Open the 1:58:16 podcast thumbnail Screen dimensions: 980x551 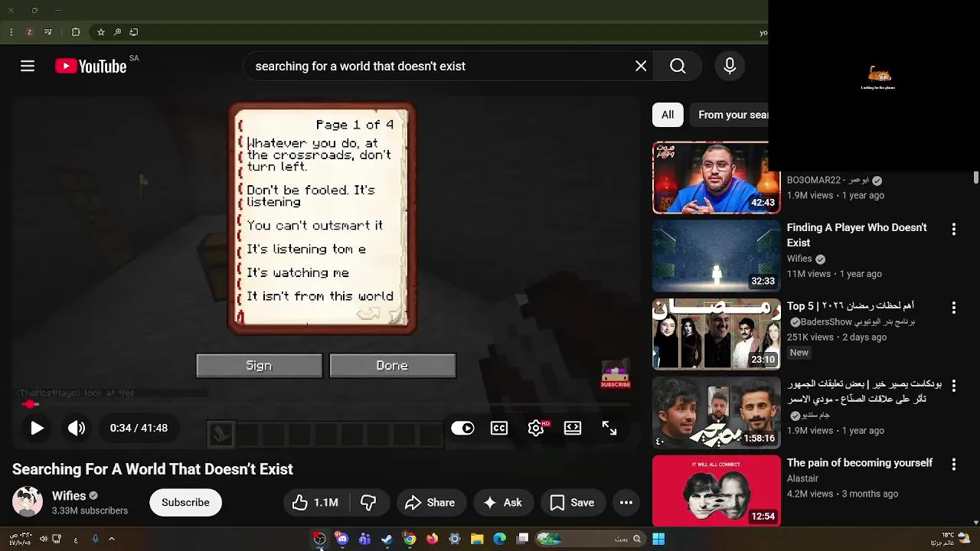(x=717, y=413)
